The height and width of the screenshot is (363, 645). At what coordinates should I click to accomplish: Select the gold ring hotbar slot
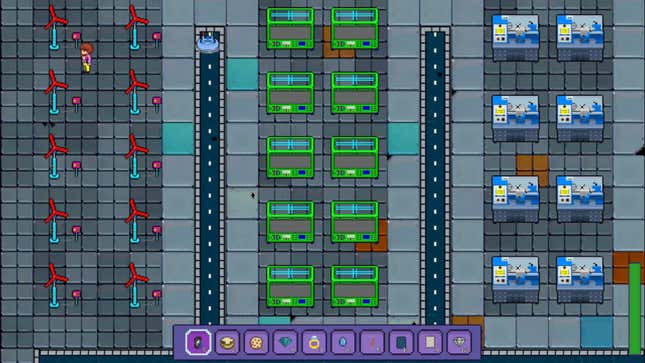(x=314, y=342)
